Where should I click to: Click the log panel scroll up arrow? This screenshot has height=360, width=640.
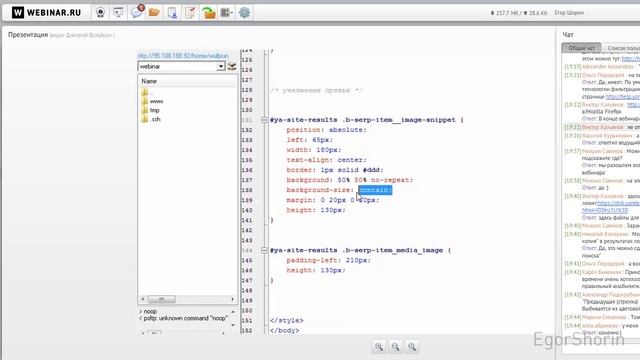[x=233, y=311]
